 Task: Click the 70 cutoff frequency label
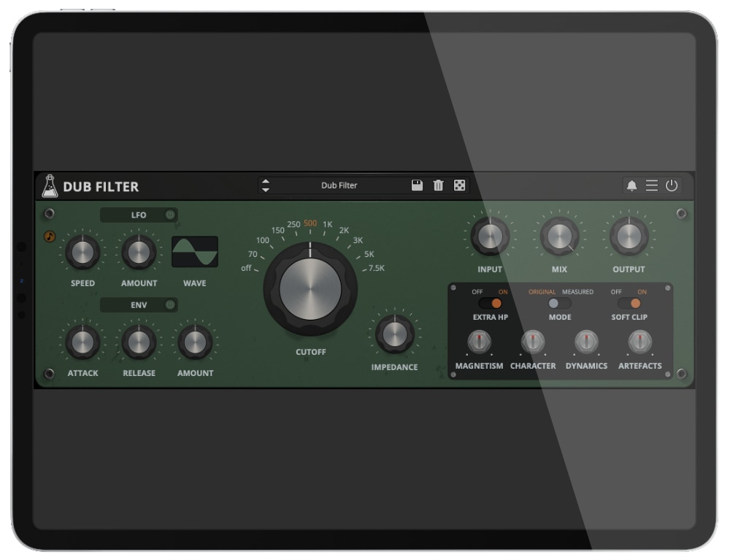click(253, 254)
